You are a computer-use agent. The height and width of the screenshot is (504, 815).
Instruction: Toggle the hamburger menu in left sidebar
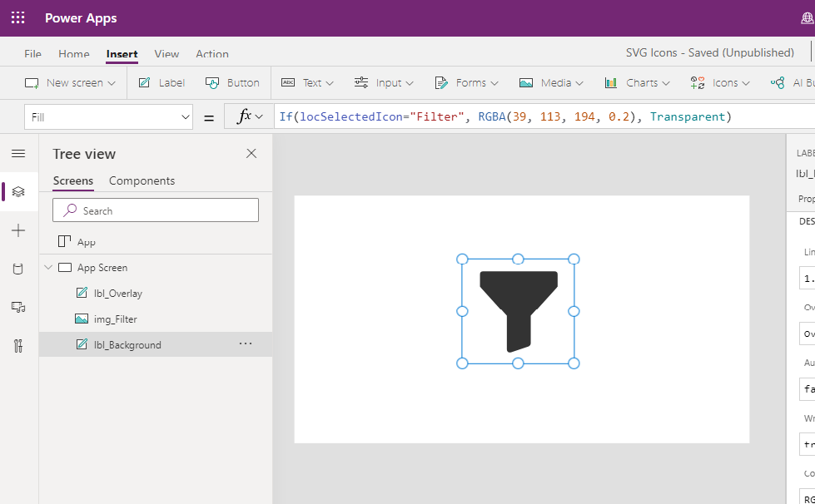(x=18, y=153)
